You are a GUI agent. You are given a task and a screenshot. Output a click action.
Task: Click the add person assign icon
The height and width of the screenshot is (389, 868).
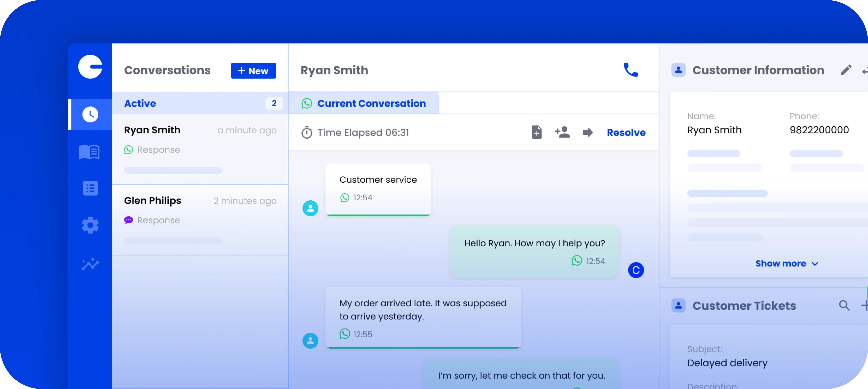[x=562, y=132]
